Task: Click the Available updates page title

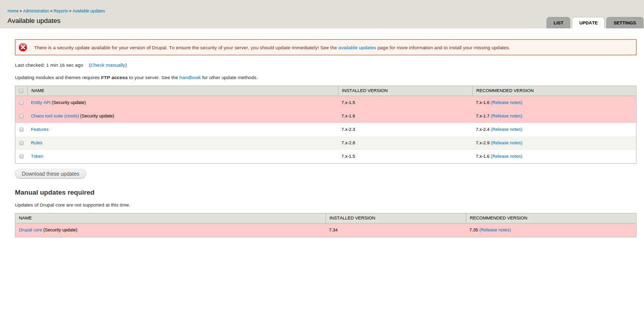Action: [x=34, y=21]
